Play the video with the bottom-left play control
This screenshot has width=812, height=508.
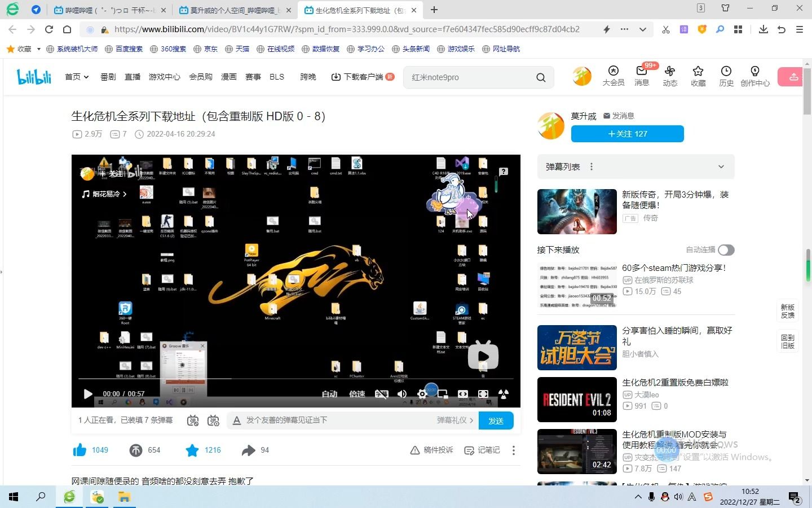(x=88, y=393)
